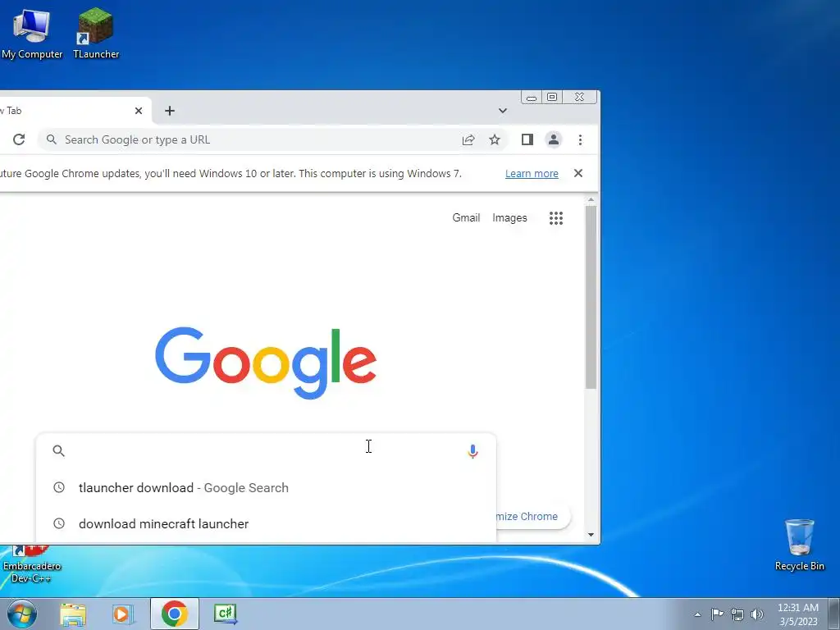Open a new tab with plus button
840x630 pixels.
(170, 111)
